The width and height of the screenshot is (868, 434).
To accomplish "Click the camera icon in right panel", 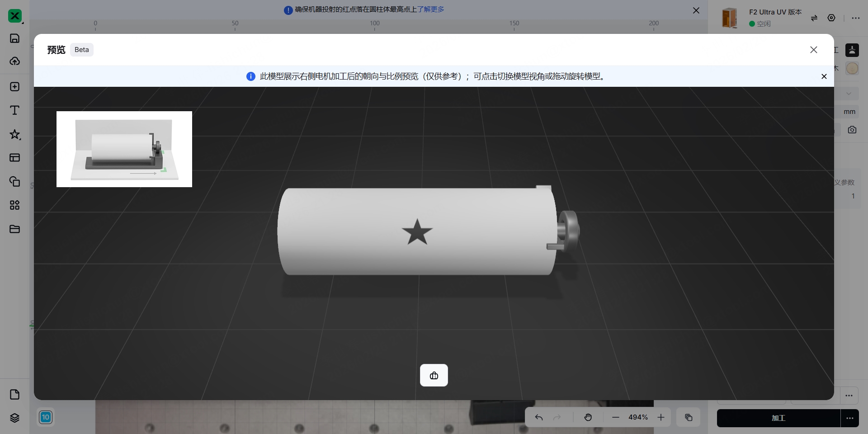I will tap(852, 130).
